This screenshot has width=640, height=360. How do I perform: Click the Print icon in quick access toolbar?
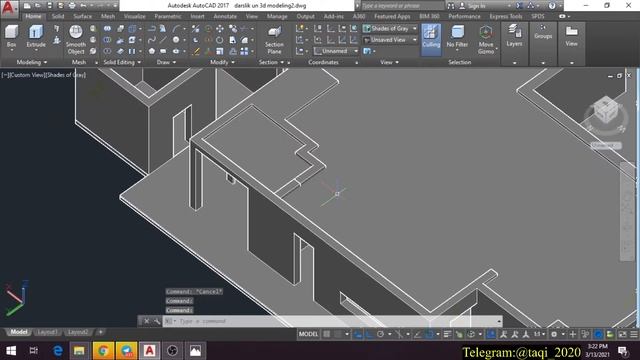tap(72, 6)
